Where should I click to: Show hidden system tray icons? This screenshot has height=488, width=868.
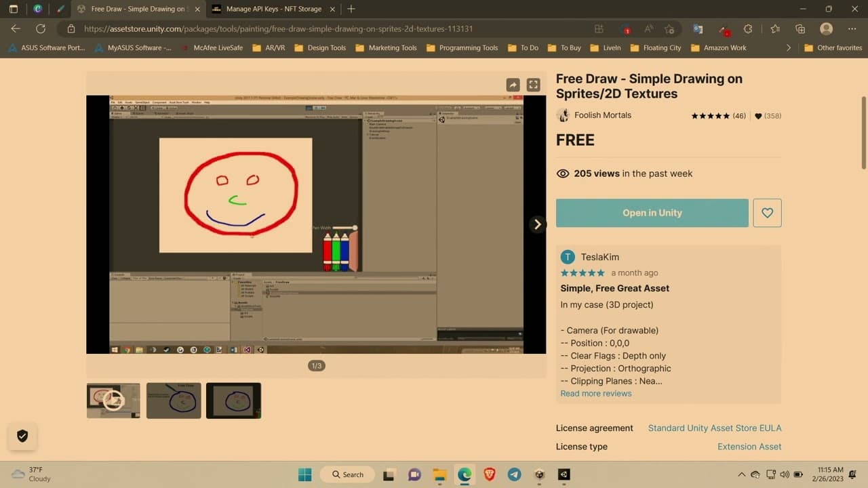pos(741,474)
